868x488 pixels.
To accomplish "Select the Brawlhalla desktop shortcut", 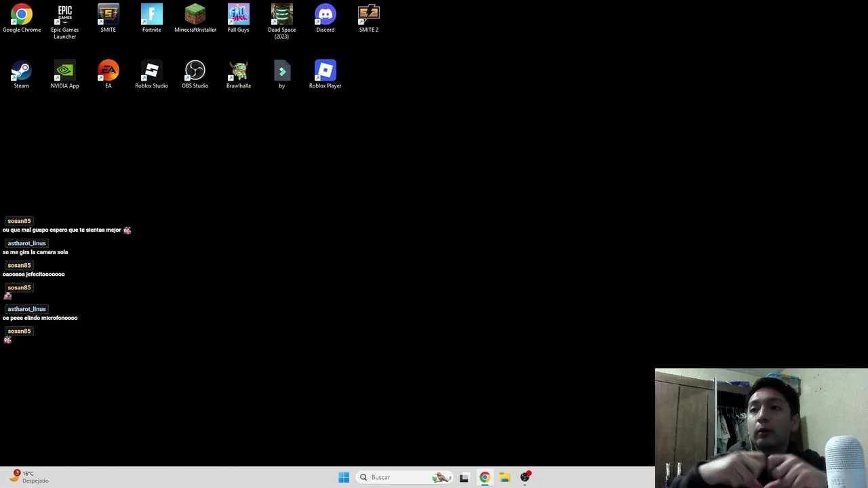I will coord(238,75).
